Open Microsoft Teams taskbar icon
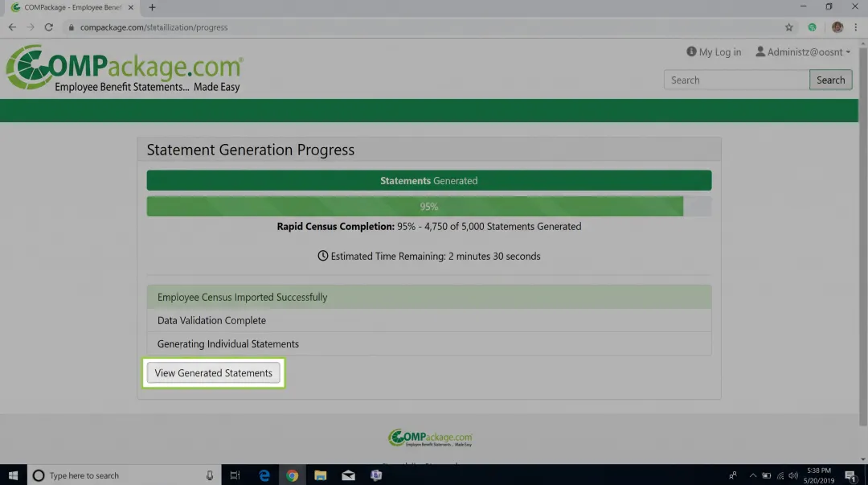868x485 pixels. [376, 475]
